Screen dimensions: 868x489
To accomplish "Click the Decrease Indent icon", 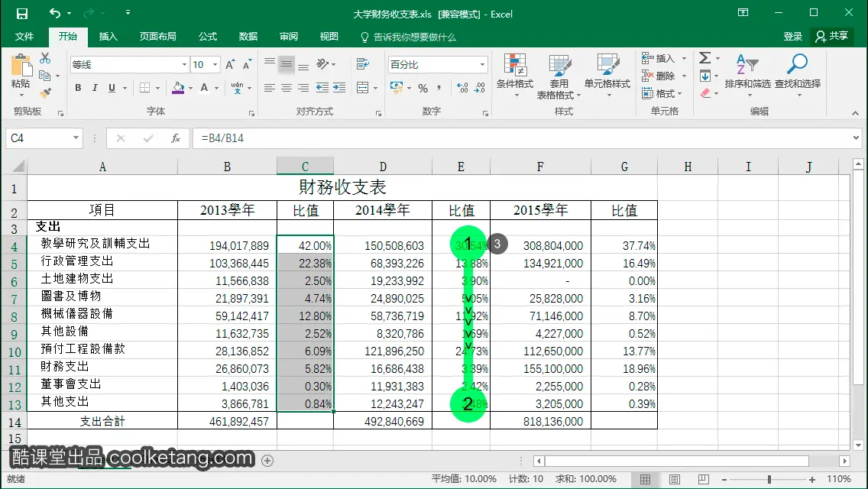I will point(322,88).
